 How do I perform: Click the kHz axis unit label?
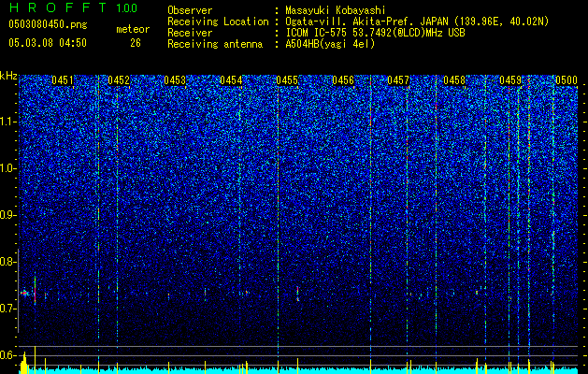pyautogui.click(x=8, y=76)
